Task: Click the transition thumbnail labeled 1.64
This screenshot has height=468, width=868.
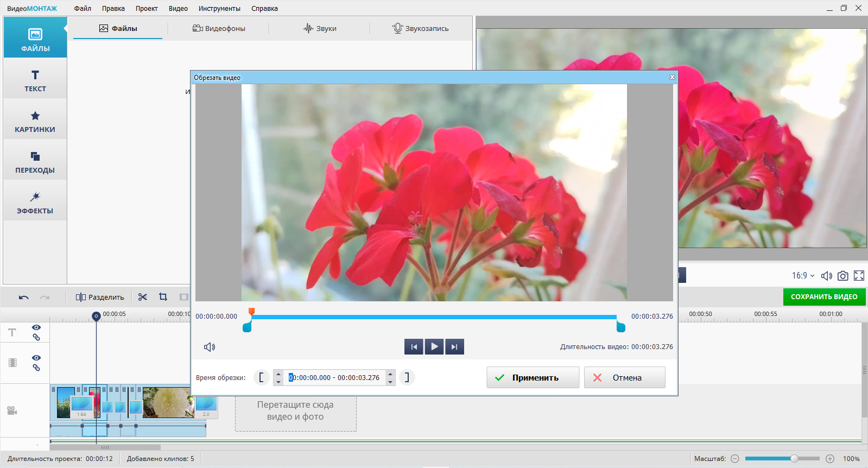Action: pos(81,407)
